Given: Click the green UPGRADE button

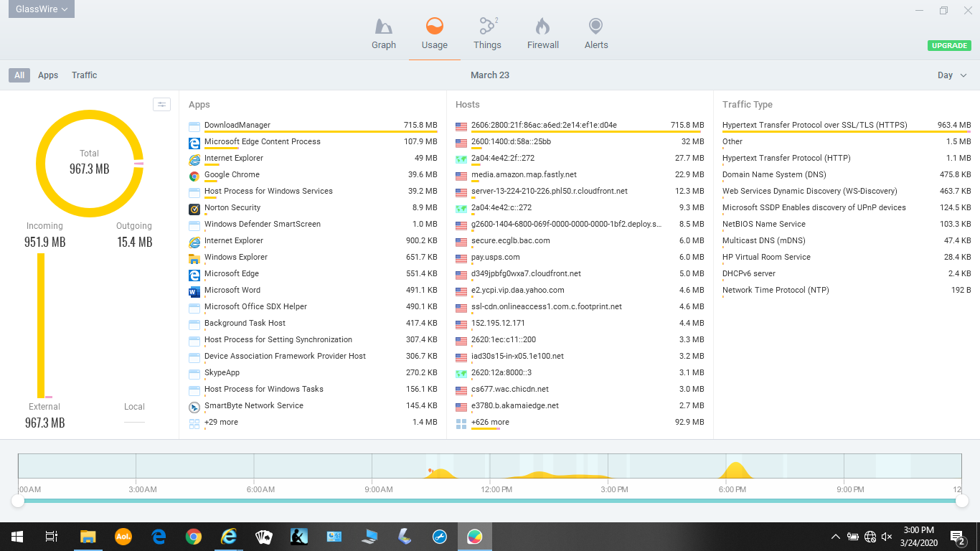Looking at the screenshot, I should (949, 45).
